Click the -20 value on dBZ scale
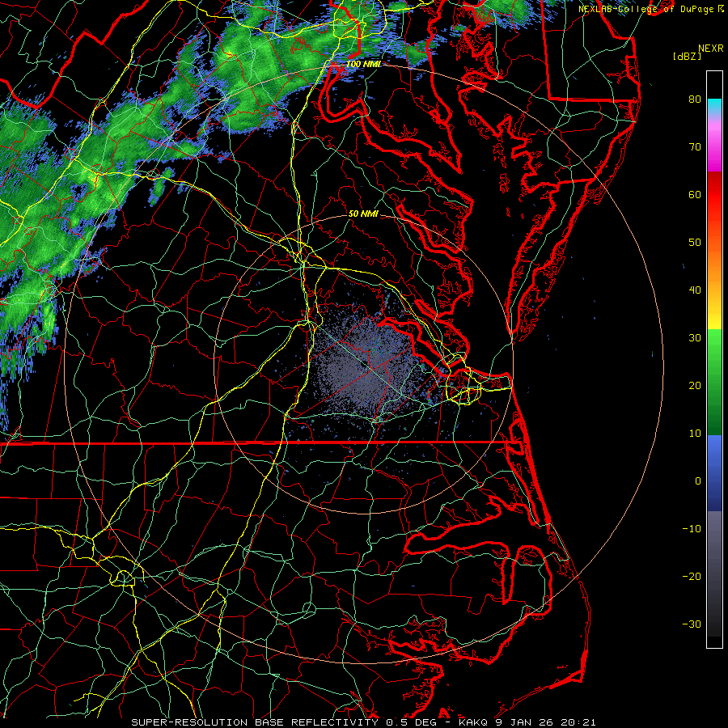Screen dimensions: 728x728 pos(692,577)
